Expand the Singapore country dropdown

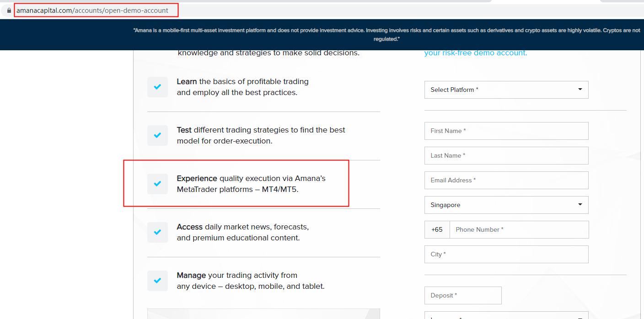[x=506, y=205]
